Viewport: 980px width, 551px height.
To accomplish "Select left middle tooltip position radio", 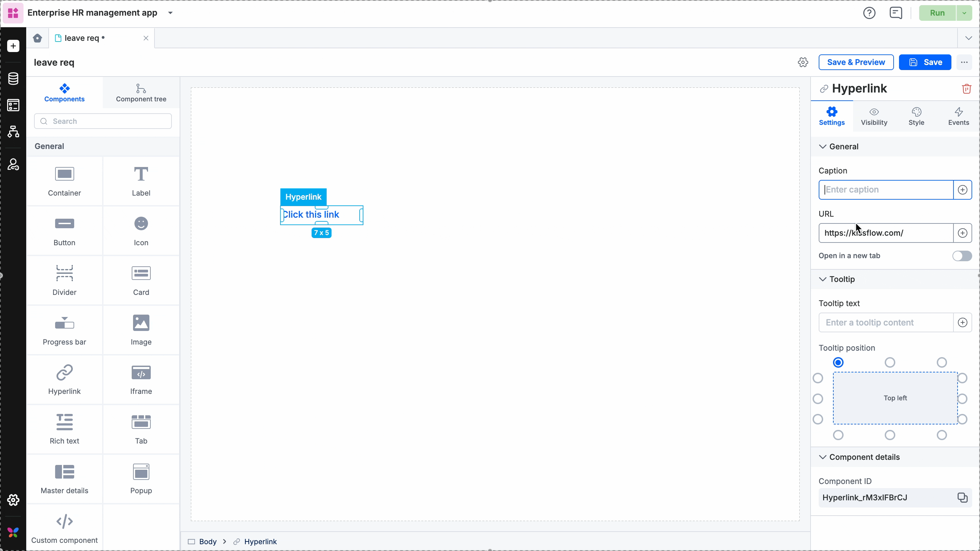I will point(818,399).
